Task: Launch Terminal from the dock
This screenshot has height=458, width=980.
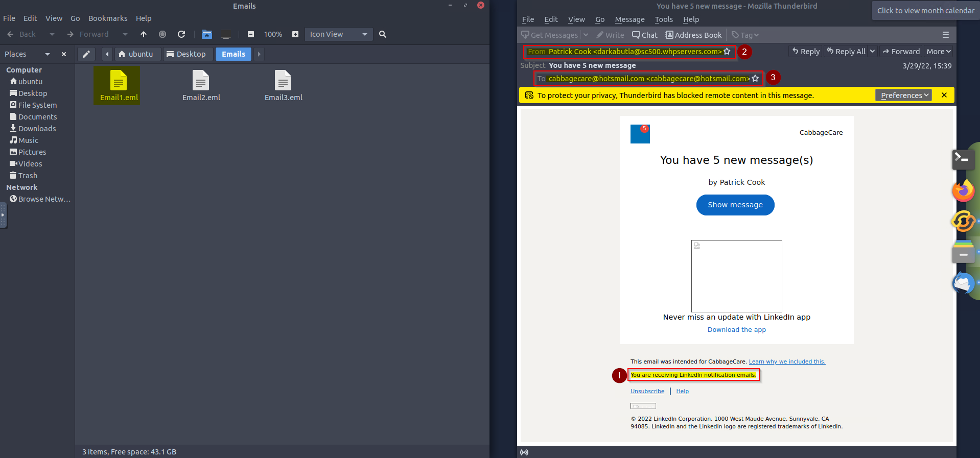Action: click(964, 159)
